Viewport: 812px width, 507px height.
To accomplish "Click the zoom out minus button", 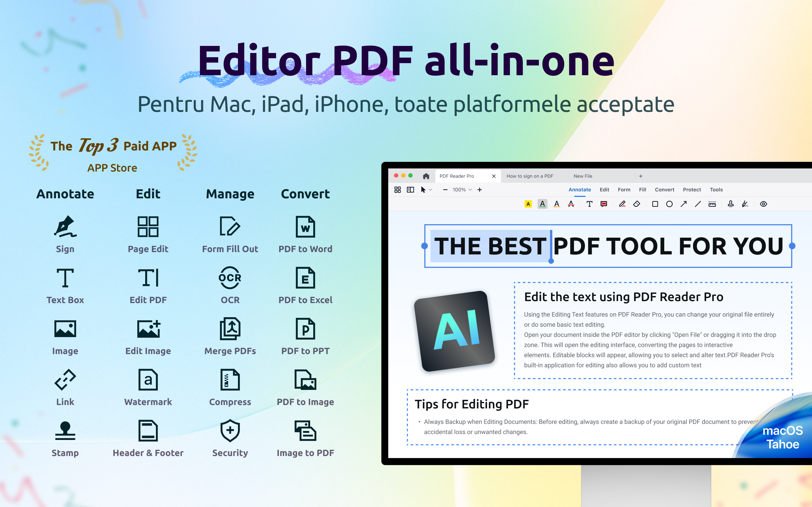I will tap(445, 190).
